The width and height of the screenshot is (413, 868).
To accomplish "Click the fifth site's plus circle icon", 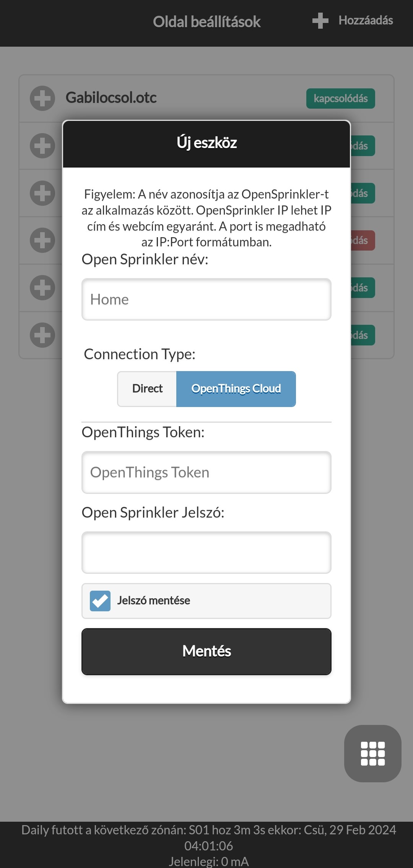I will (x=42, y=288).
